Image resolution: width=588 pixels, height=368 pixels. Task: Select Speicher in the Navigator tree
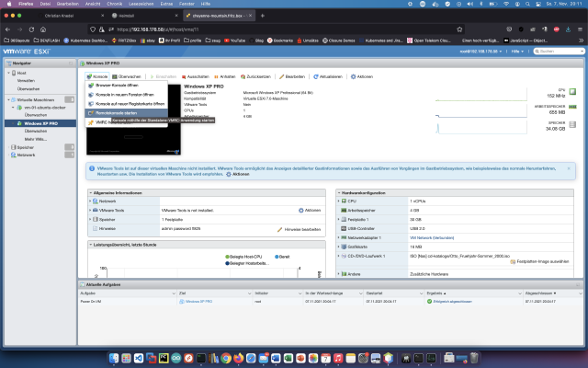(25, 147)
